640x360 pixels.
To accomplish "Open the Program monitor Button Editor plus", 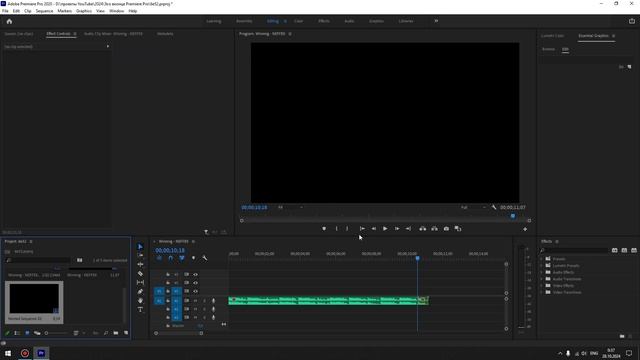I will (x=525, y=229).
